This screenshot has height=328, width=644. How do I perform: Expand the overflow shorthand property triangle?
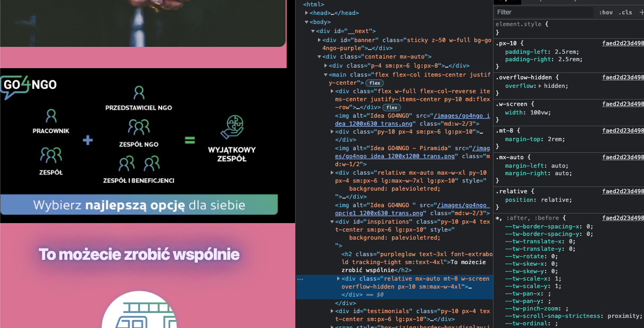pos(540,86)
